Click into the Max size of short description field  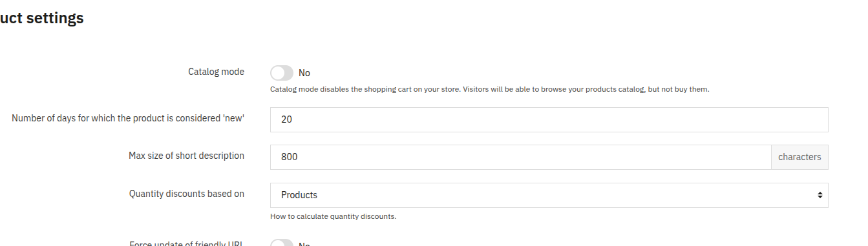pos(520,157)
